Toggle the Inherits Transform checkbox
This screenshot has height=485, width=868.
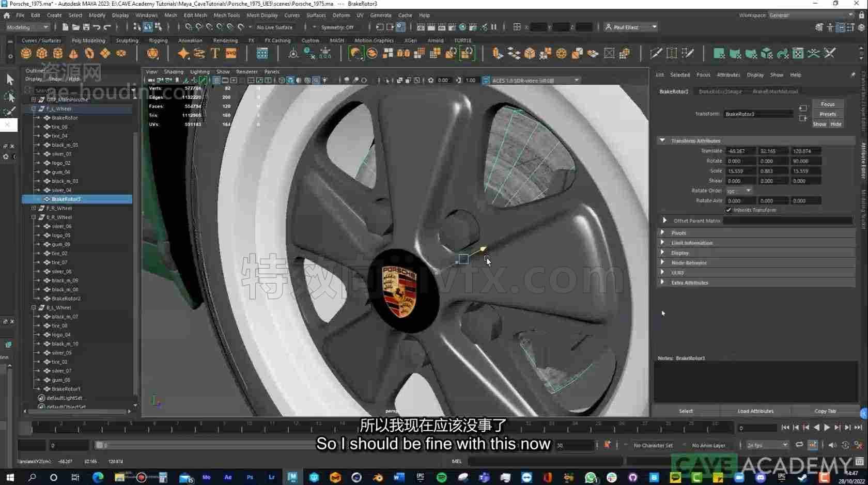pyautogui.click(x=729, y=210)
